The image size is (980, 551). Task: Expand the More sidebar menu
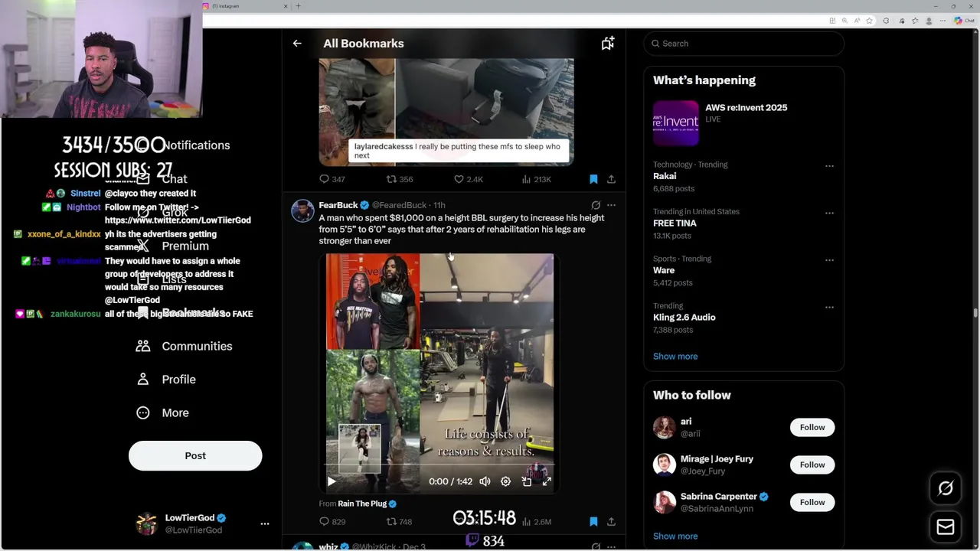pyautogui.click(x=162, y=412)
